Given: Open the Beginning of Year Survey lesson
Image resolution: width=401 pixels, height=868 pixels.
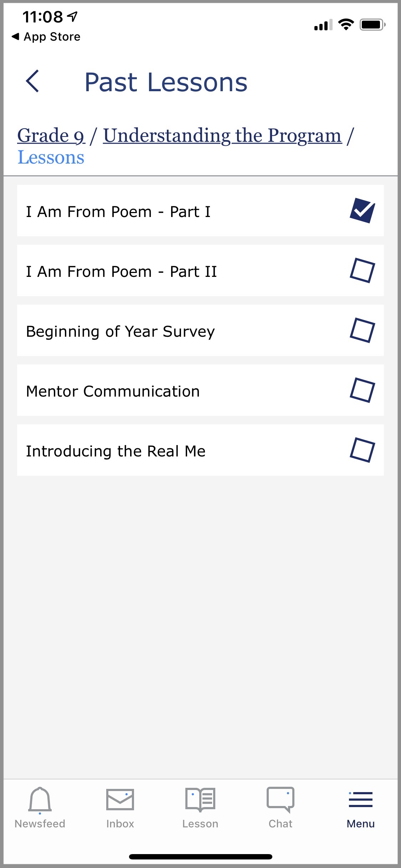Looking at the screenshot, I should [x=120, y=331].
